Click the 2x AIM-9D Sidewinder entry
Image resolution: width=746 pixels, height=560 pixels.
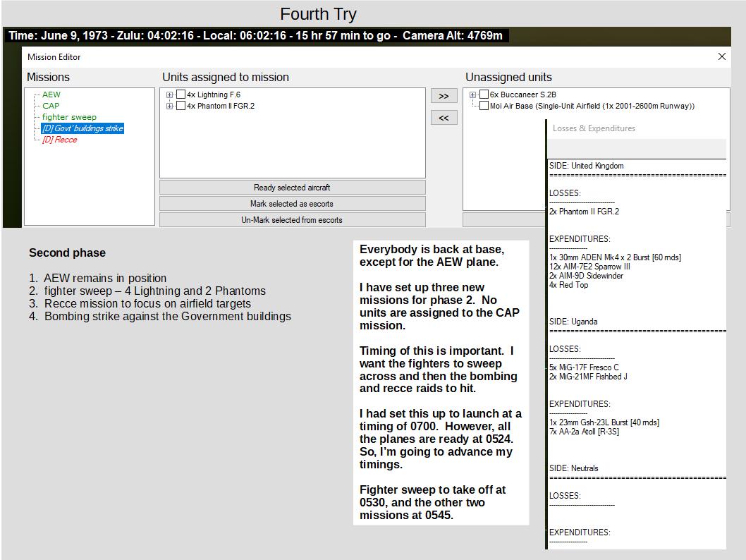pos(586,276)
